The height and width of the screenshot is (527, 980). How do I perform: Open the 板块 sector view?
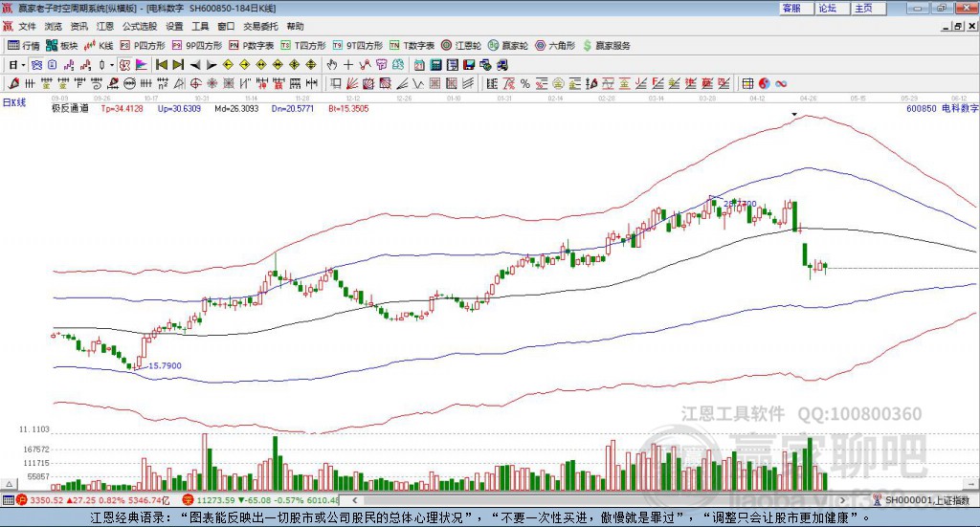pos(61,46)
